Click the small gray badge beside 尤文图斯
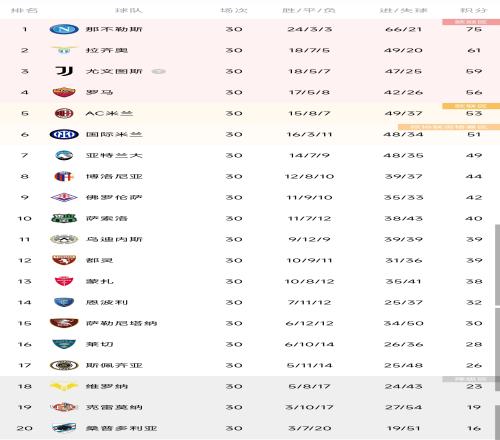Viewport: 500px width, 440px height. click(159, 71)
